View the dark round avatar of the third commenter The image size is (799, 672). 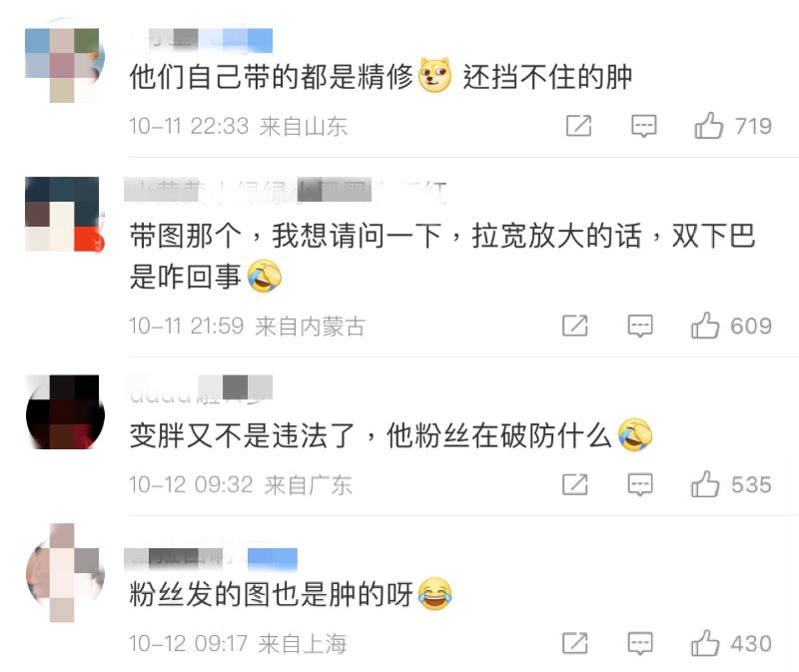(65, 412)
